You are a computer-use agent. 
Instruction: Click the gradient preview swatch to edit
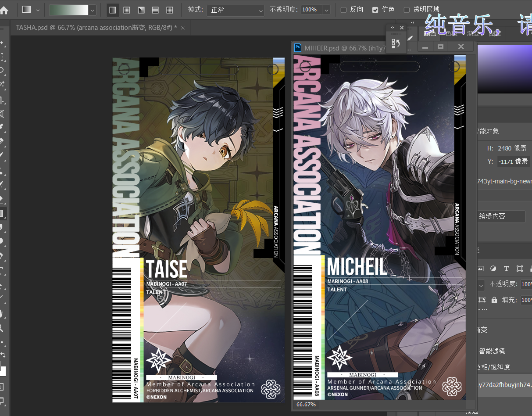pyautogui.click(x=68, y=10)
